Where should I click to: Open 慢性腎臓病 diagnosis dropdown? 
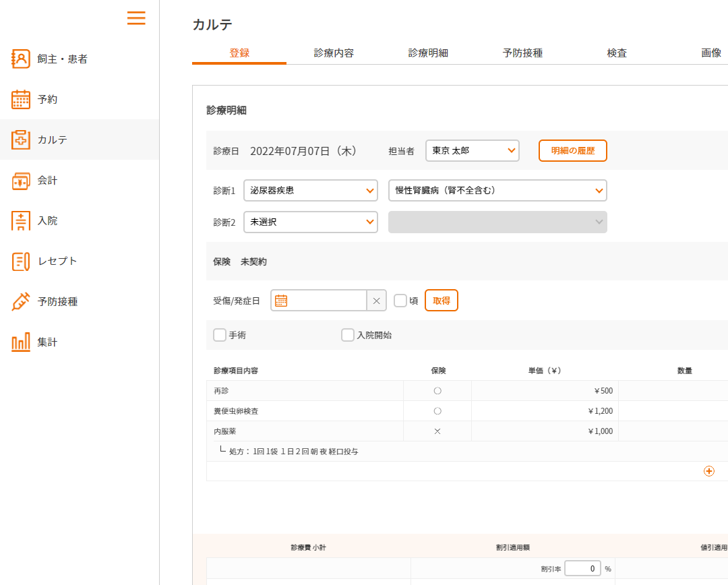[497, 190]
